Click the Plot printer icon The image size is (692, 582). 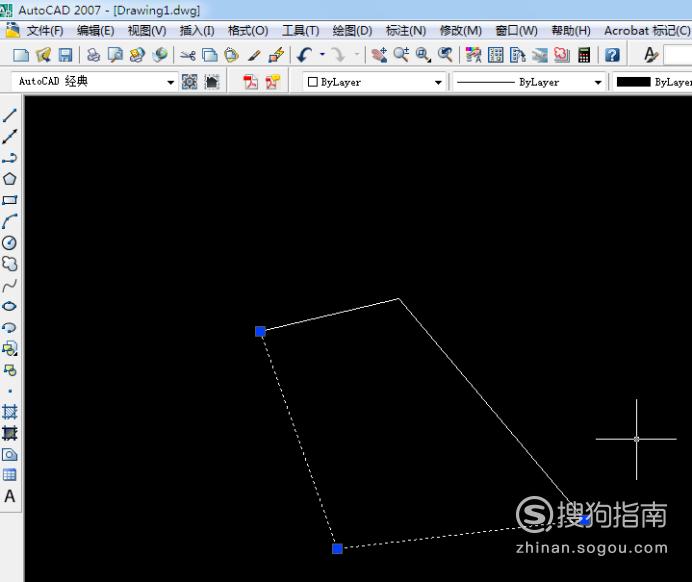pyautogui.click(x=93, y=55)
